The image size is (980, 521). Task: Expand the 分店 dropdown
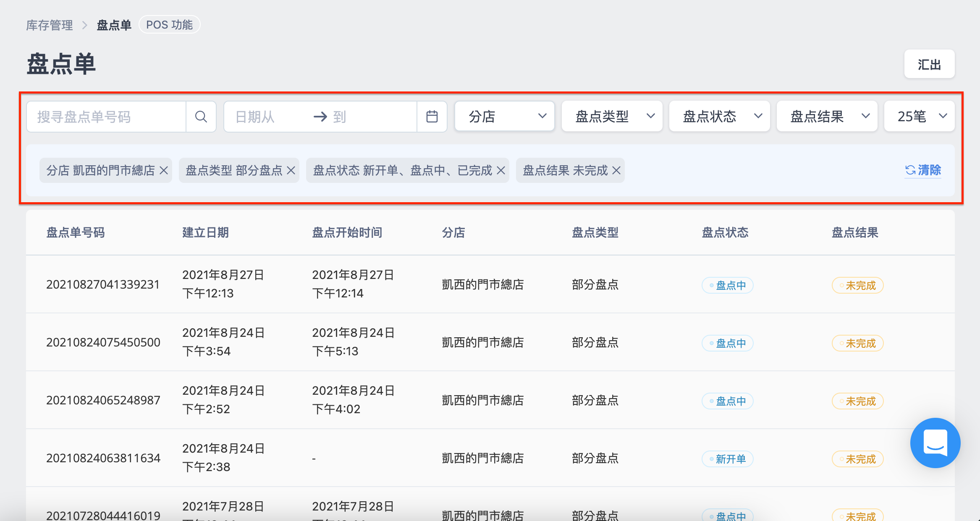click(505, 116)
